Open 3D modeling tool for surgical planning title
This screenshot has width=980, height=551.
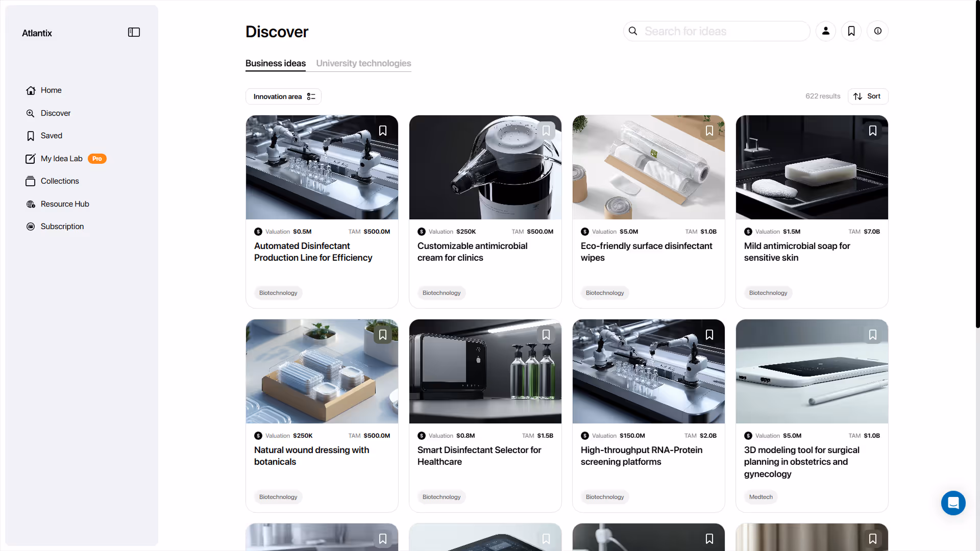click(x=801, y=462)
